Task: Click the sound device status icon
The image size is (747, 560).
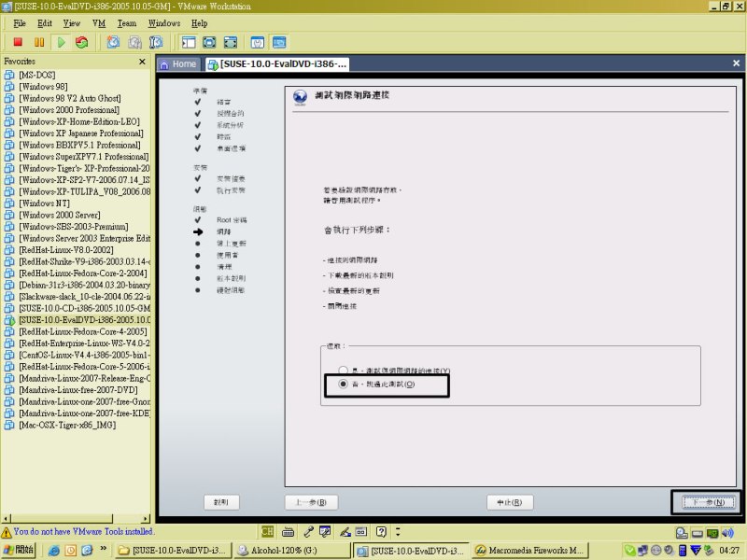Action: click(x=727, y=533)
